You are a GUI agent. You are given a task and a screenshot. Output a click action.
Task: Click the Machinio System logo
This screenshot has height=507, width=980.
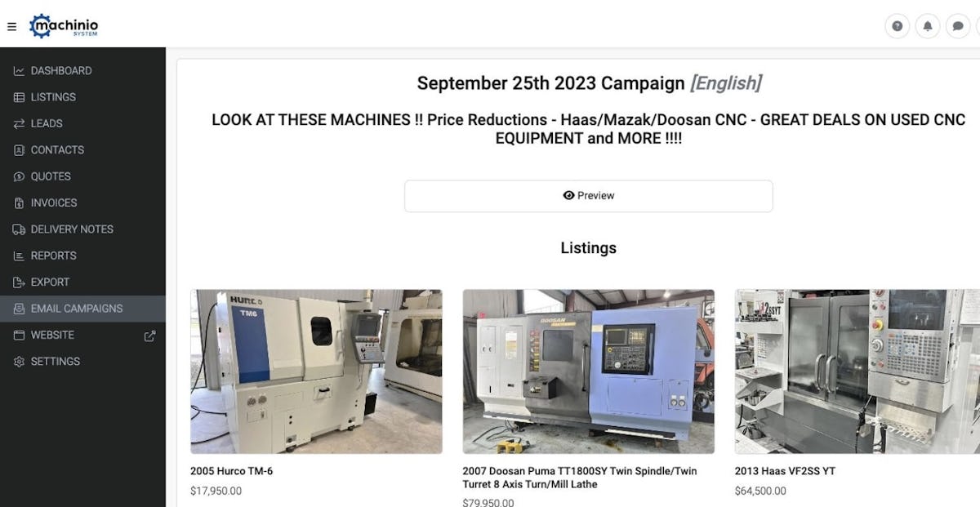[x=64, y=26]
